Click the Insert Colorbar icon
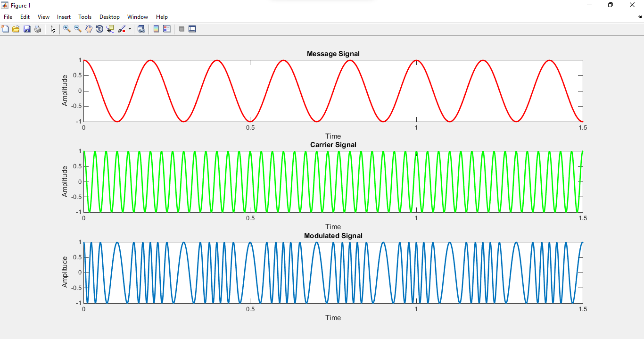The image size is (644, 339). pos(156,29)
